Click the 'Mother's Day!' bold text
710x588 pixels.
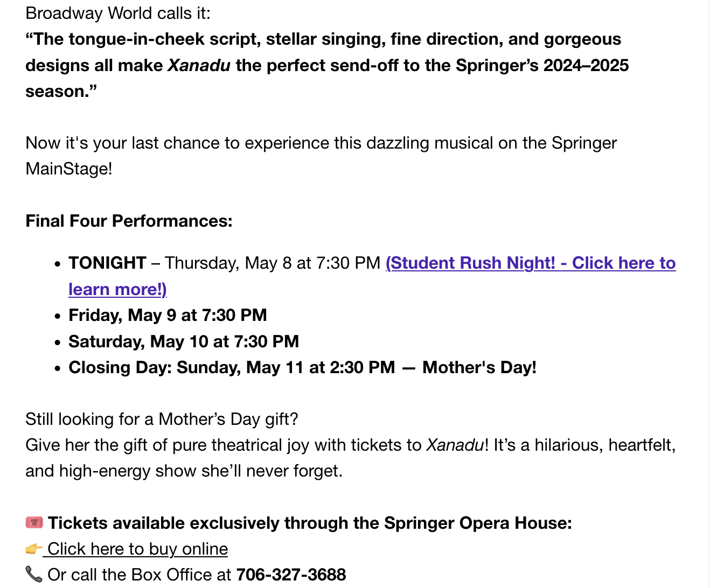tap(479, 367)
